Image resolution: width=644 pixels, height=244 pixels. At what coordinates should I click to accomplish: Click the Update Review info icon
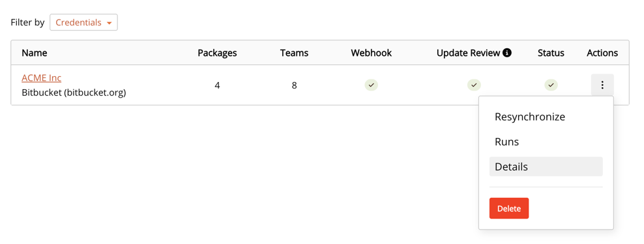(507, 53)
